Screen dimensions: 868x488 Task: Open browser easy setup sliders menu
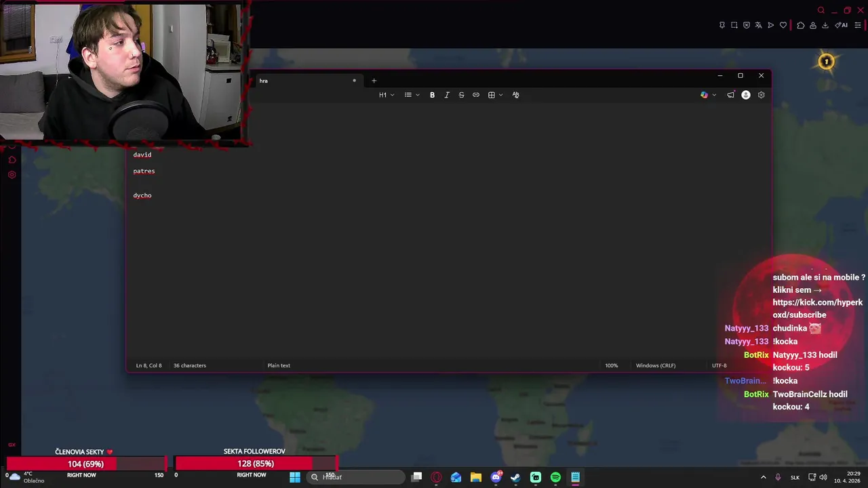(857, 25)
